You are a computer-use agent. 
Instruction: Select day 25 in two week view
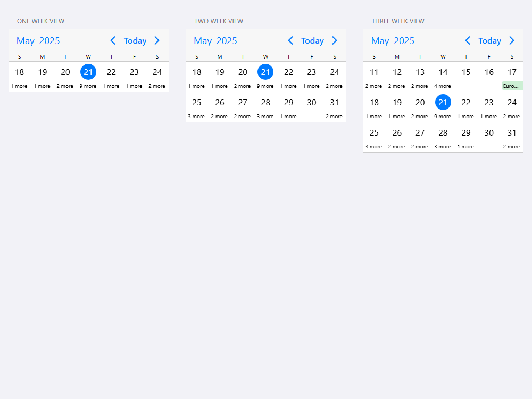[197, 103]
